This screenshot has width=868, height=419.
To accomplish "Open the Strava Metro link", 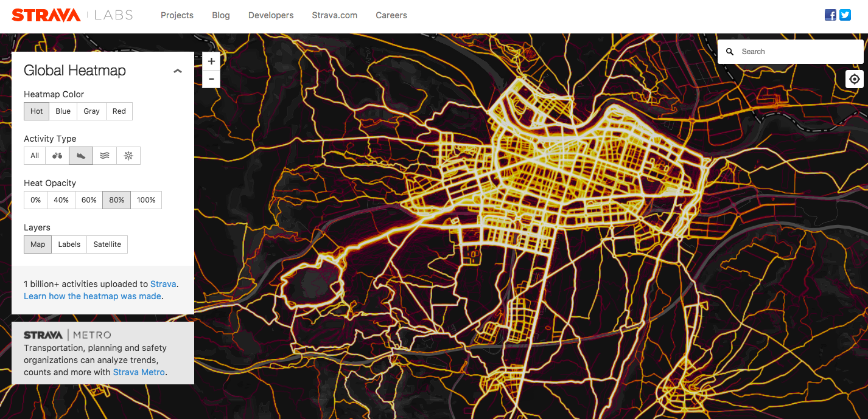I will coord(139,372).
